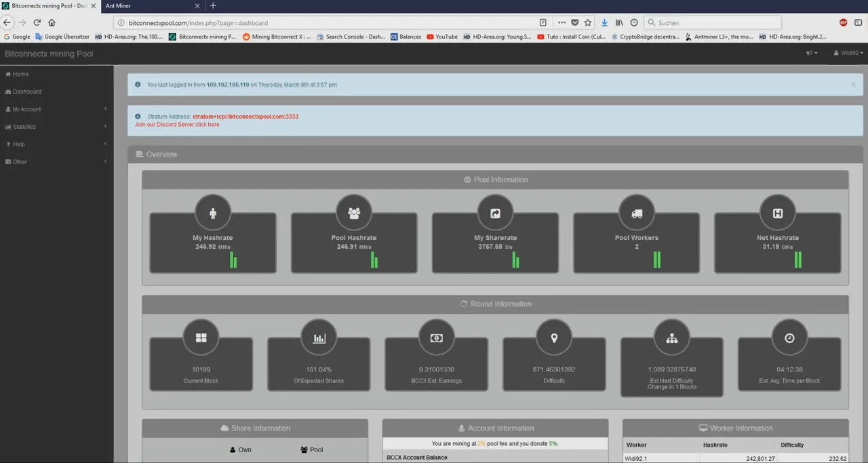The width and height of the screenshot is (868, 463).
Task: Open the history clock icon in toolbar
Action: click(x=634, y=22)
